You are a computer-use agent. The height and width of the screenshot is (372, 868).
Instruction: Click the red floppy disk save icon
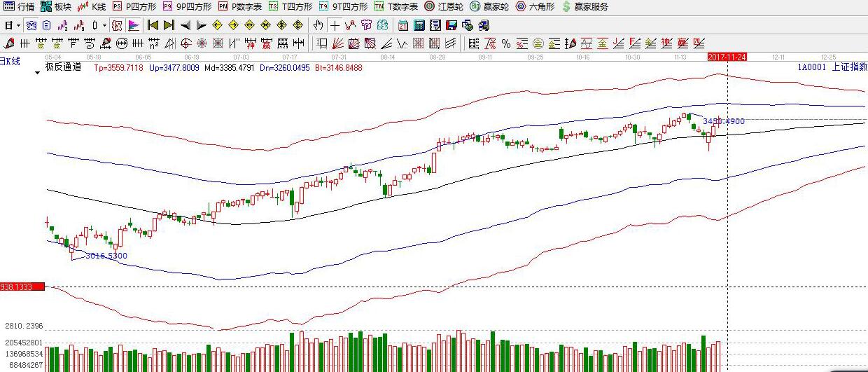pyautogui.click(x=451, y=25)
